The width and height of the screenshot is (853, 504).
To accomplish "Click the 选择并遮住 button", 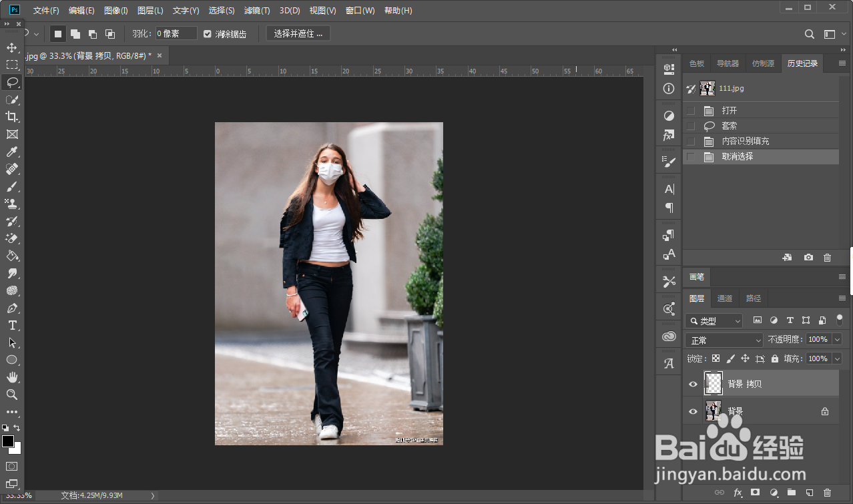I will click(x=298, y=33).
